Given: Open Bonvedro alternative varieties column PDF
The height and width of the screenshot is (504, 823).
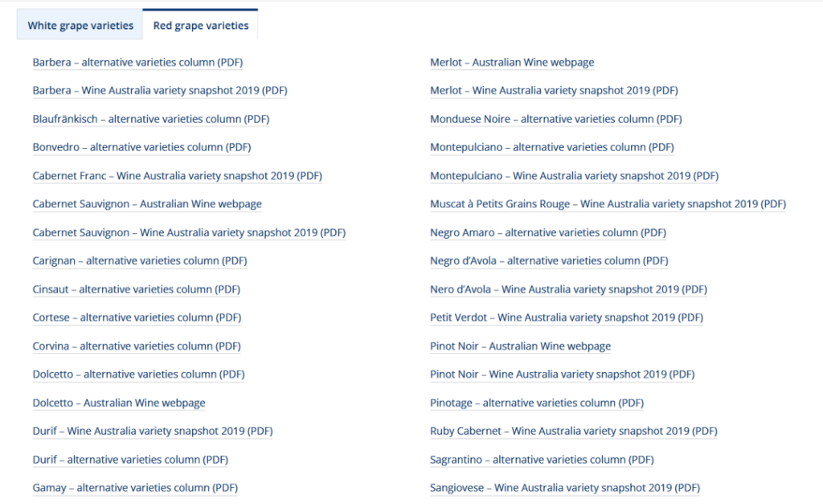Looking at the screenshot, I should tap(141, 148).
